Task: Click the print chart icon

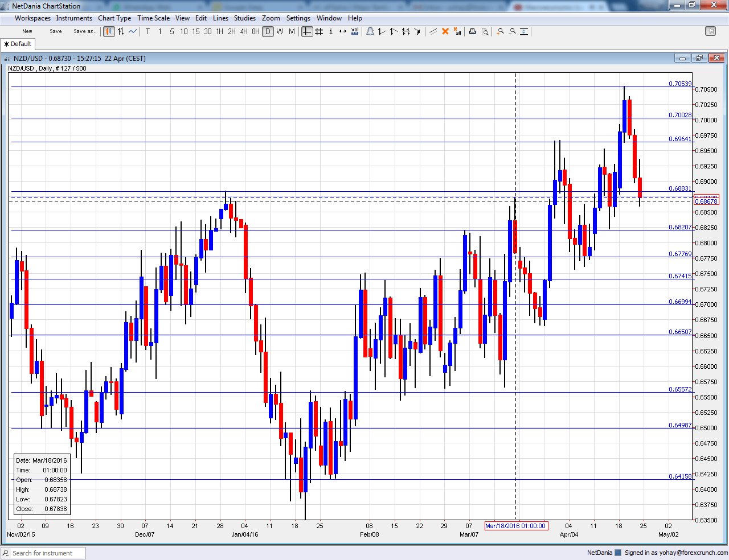Action: 472,32
